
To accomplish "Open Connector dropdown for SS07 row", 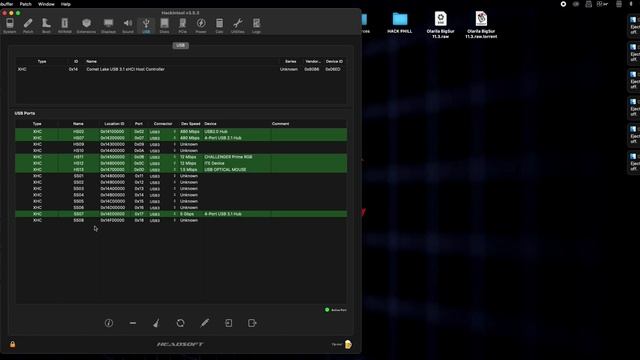I will click(x=163, y=214).
